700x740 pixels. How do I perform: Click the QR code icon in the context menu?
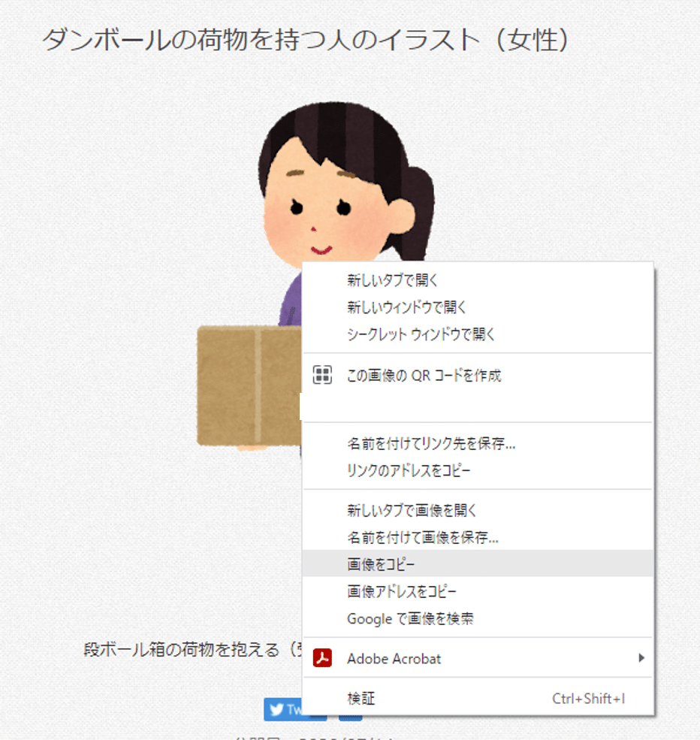click(x=321, y=376)
